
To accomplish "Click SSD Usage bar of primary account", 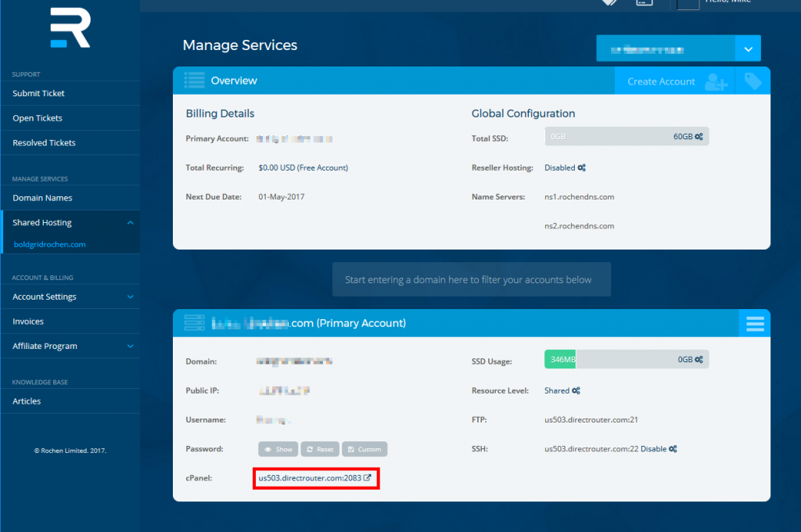I will coord(627,359).
